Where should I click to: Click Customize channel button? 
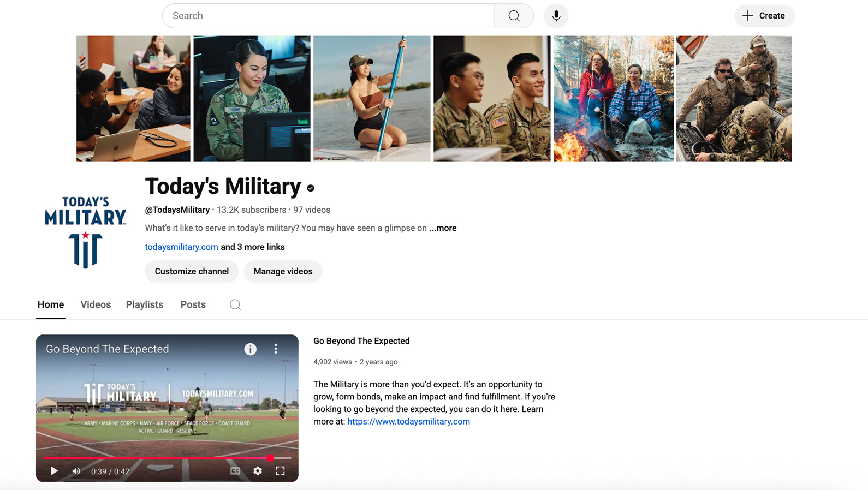192,271
